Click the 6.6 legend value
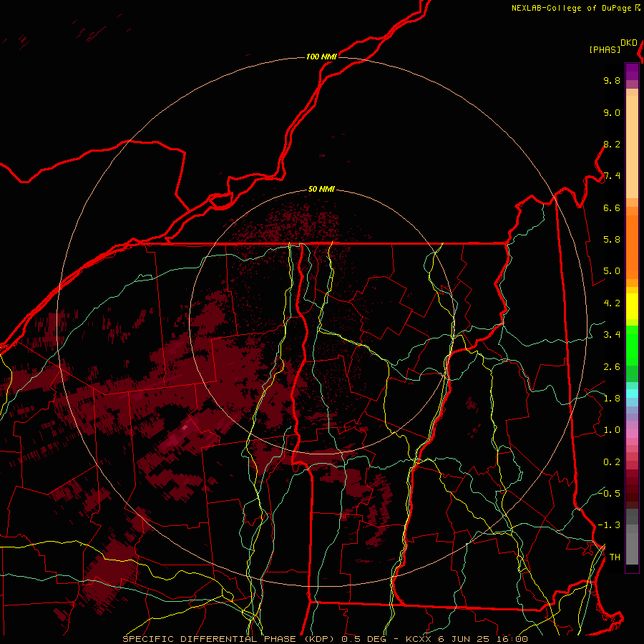644x644 pixels. 612,208
